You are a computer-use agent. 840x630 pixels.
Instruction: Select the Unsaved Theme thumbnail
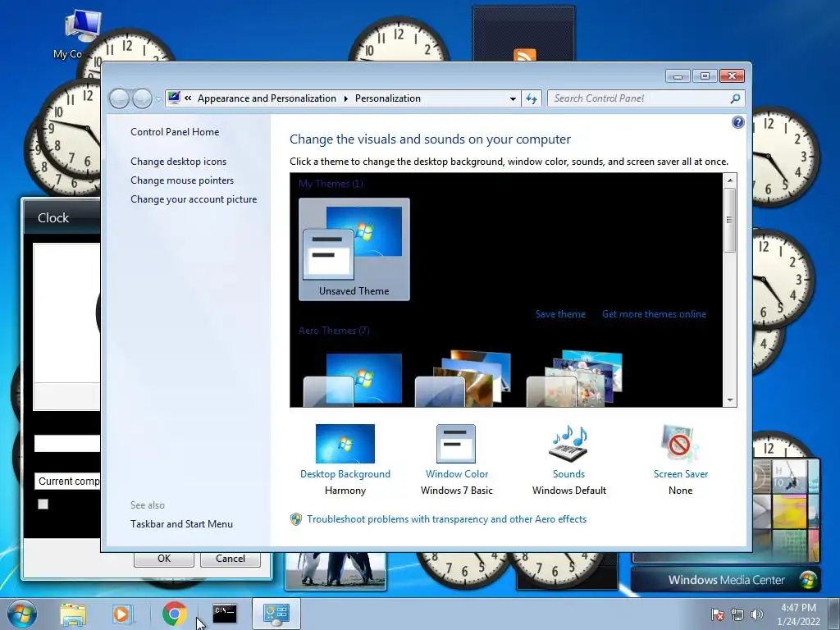tap(354, 249)
